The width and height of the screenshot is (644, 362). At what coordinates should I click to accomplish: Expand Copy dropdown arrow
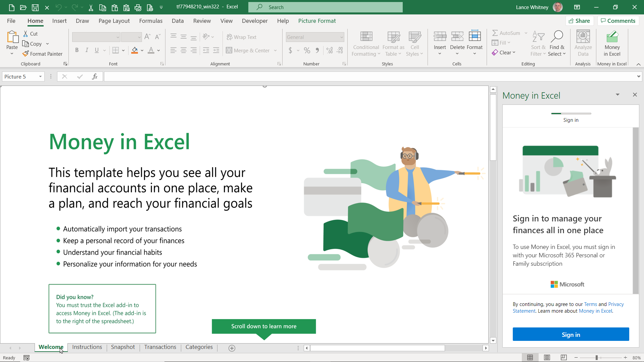(x=47, y=44)
